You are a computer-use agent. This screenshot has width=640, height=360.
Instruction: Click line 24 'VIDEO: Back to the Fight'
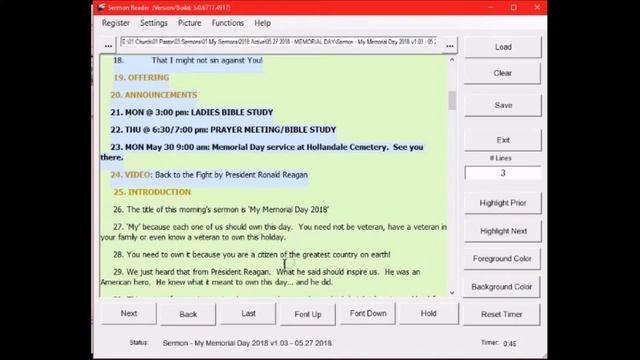point(209,175)
